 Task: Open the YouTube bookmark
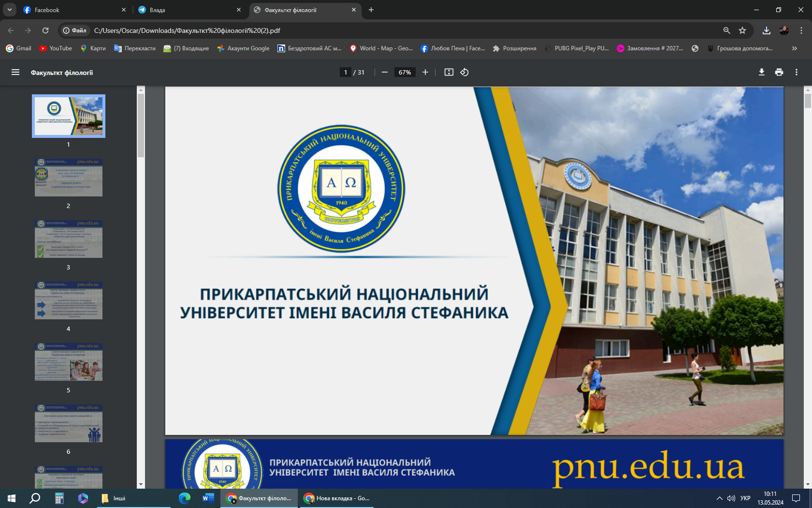coord(56,48)
